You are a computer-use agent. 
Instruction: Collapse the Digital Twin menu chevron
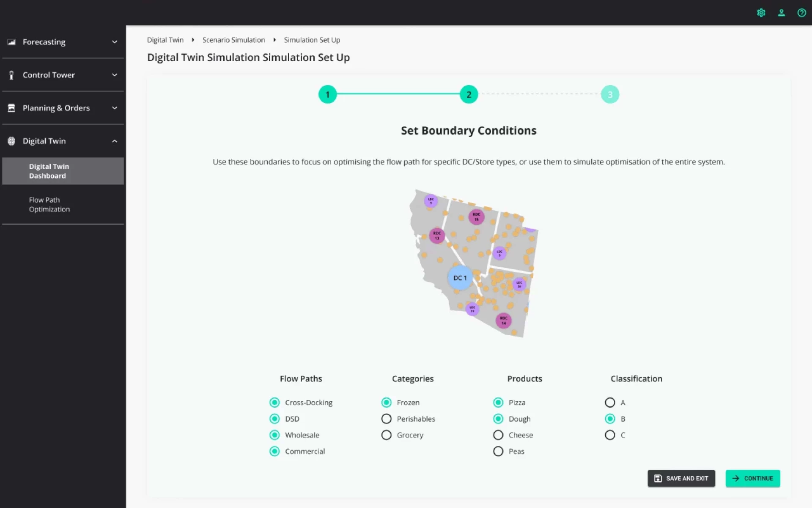(x=114, y=141)
